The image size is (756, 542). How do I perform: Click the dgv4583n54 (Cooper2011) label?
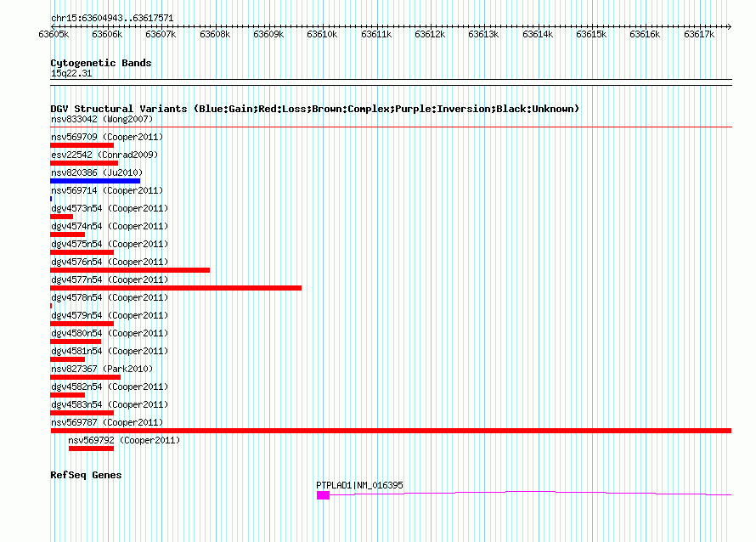coord(110,404)
